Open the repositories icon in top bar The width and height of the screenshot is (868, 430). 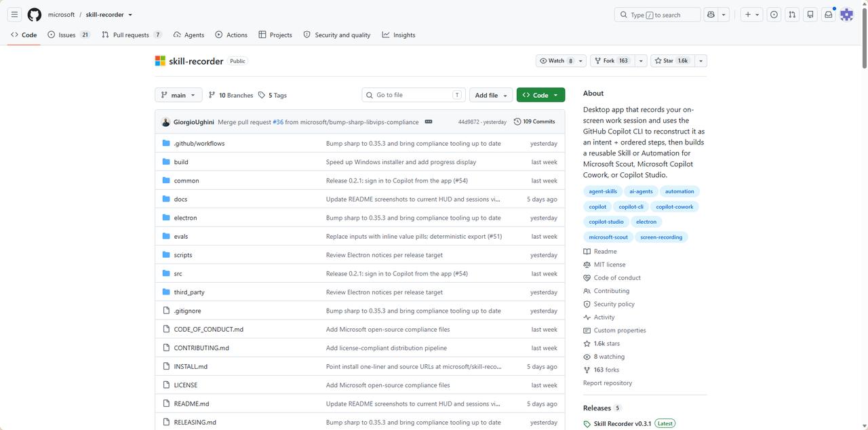(810, 14)
